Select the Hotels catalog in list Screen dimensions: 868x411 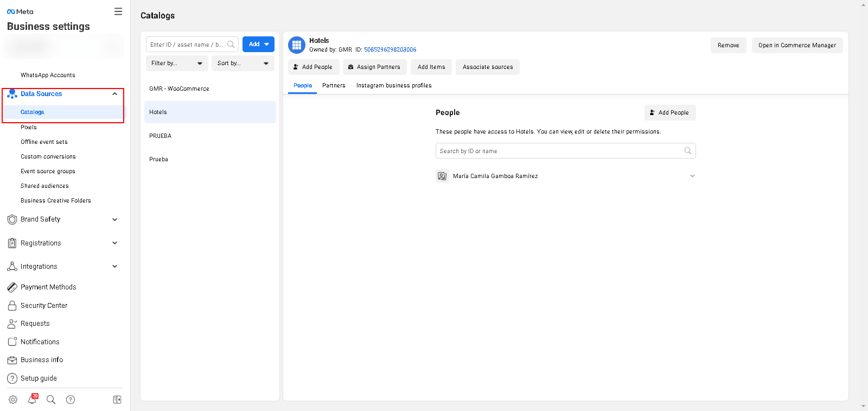pos(210,112)
